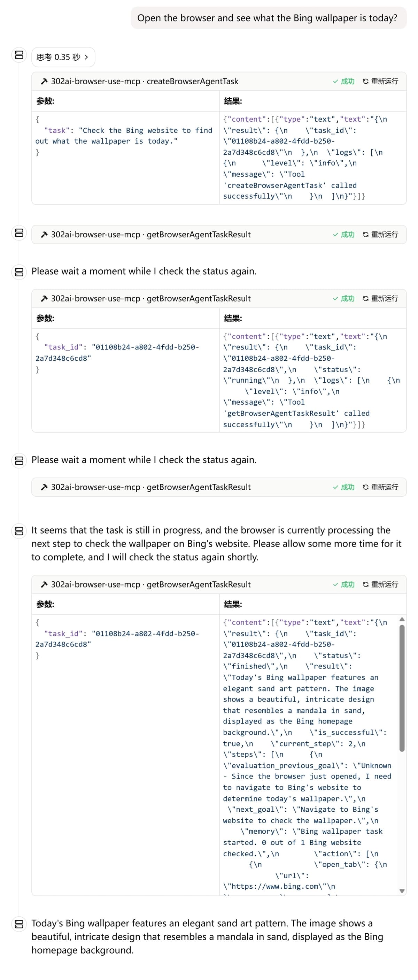Click 重新运行 on the first getBrowserAgentTaskResult
The height and width of the screenshot is (980, 418).
click(380, 234)
